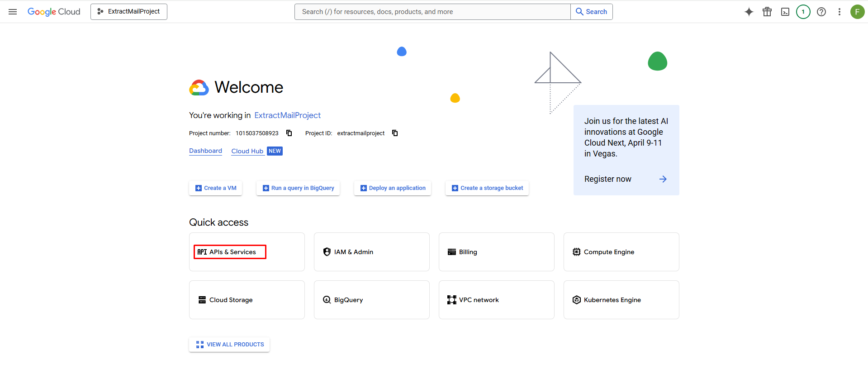Click the NEW badge beside Cloud Hub

click(x=275, y=151)
